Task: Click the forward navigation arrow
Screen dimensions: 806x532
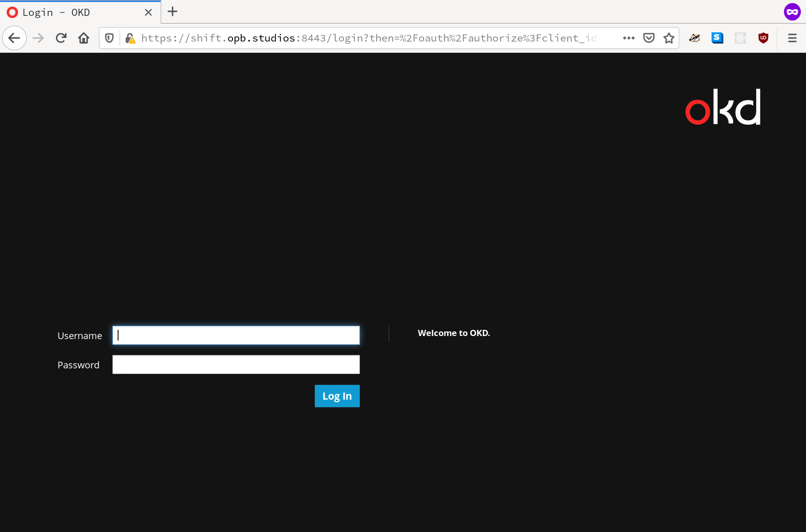Action: [38, 38]
